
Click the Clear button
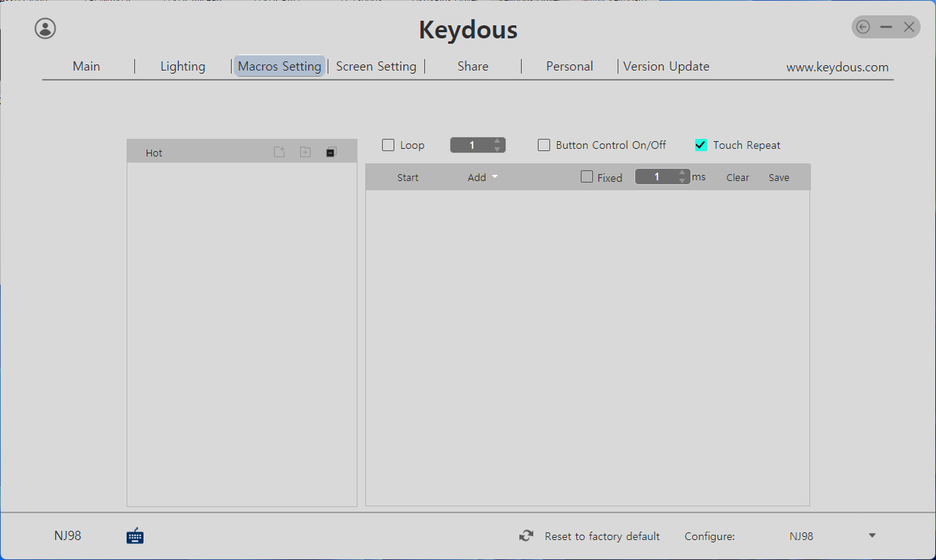click(738, 177)
